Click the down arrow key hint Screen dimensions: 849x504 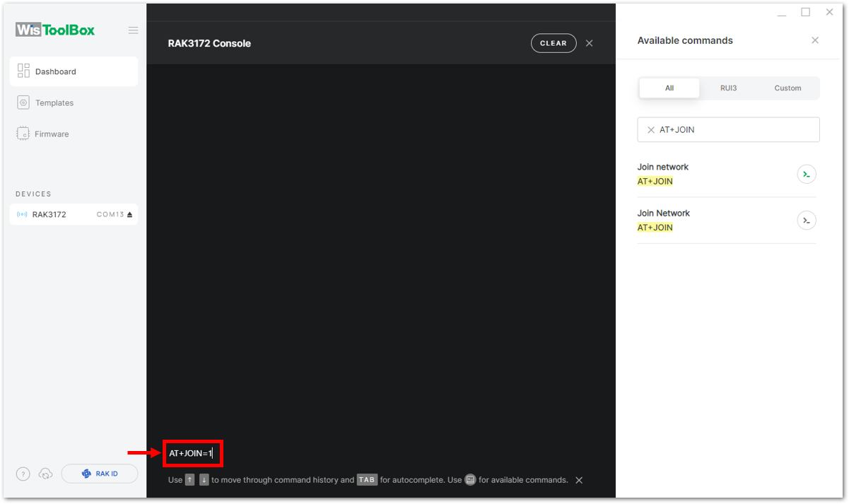tap(204, 480)
